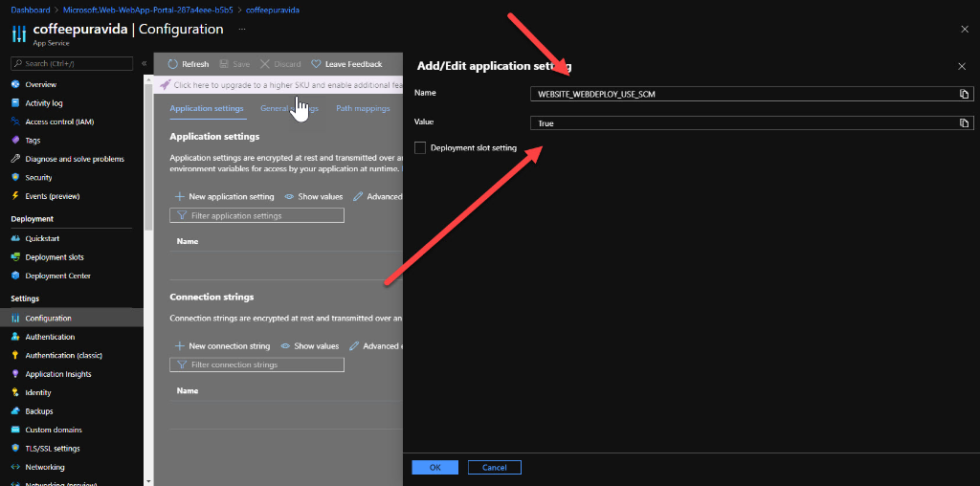Open the Identity page
This screenshot has width=980, height=486.
[38, 393]
